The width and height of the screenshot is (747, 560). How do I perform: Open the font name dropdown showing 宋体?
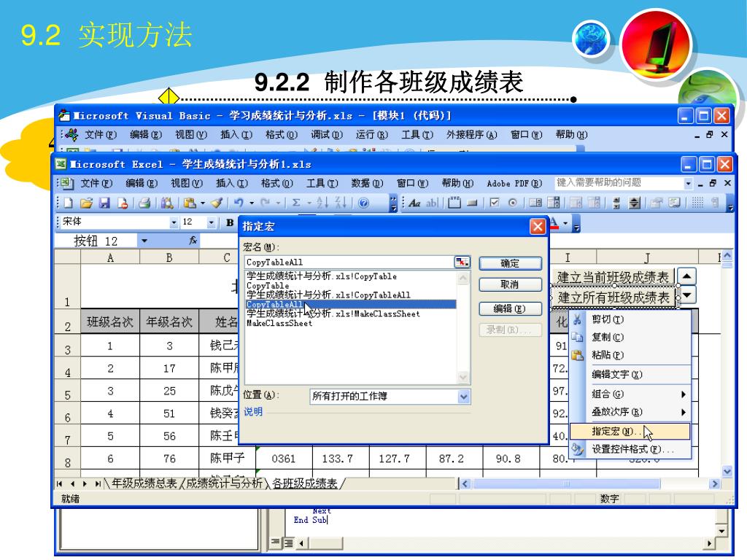(174, 222)
